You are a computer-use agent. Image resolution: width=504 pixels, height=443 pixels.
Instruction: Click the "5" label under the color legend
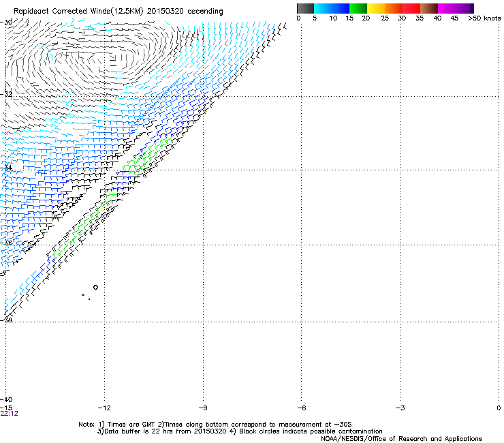315,18
